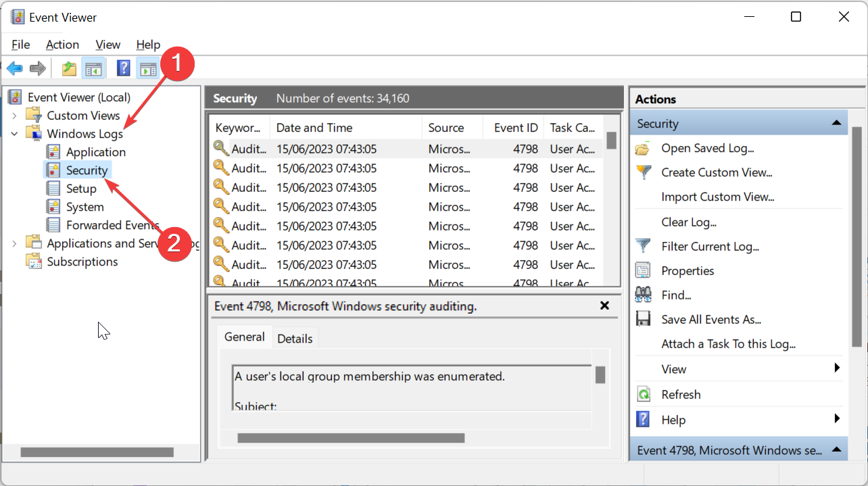The height and width of the screenshot is (486, 868).
Task: Click the key icon of the first audit event
Action: (221, 148)
